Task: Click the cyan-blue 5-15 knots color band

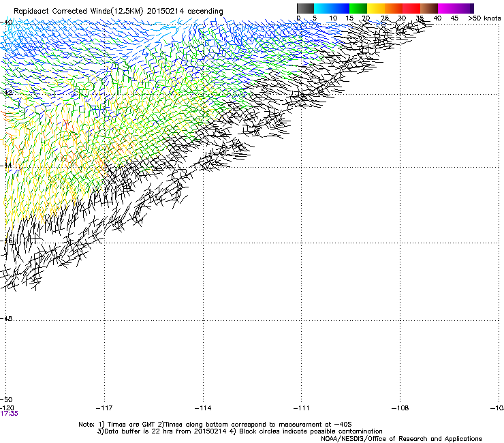Action: coord(332,8)
